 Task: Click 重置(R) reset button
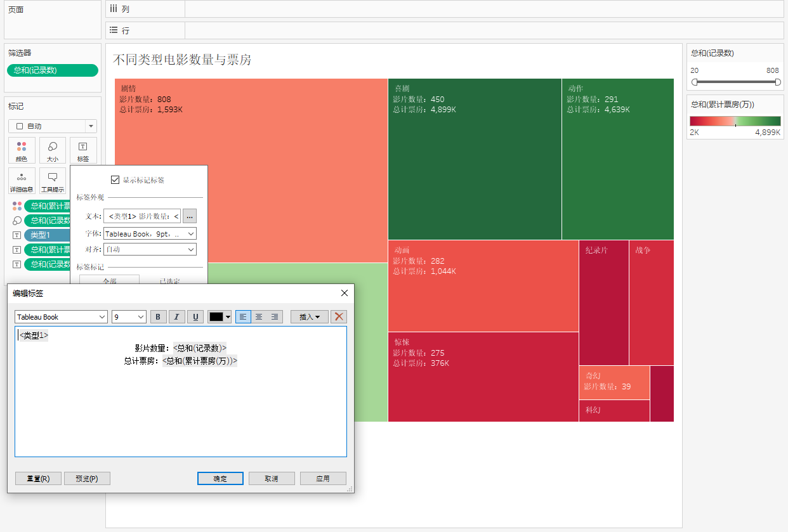(38, 479)
